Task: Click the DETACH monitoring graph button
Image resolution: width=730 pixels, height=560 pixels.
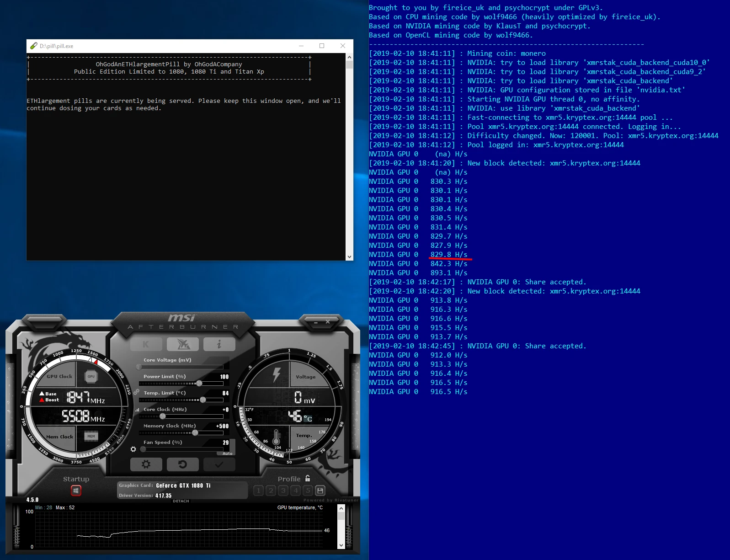Action: pyautogui.click(x=181, y=501)
